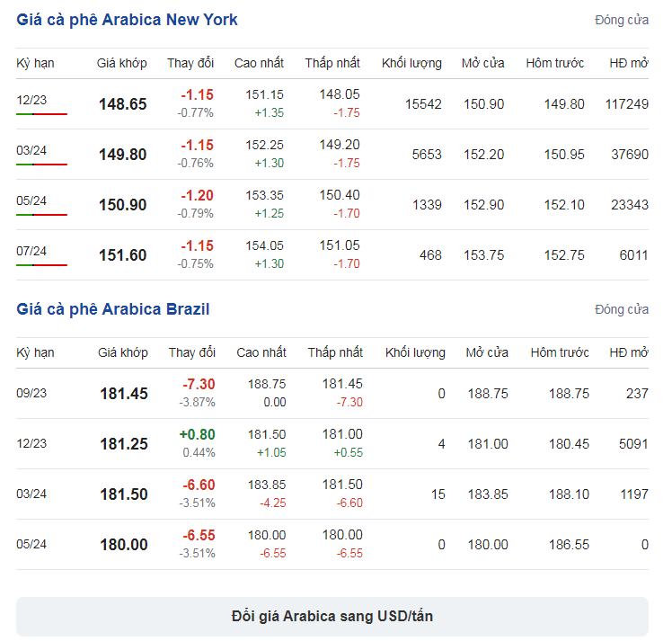Screen dimensions: 672x641
Task: Click the 'Giá cà phê Arabica New York' heading
Action: (127, 20)
